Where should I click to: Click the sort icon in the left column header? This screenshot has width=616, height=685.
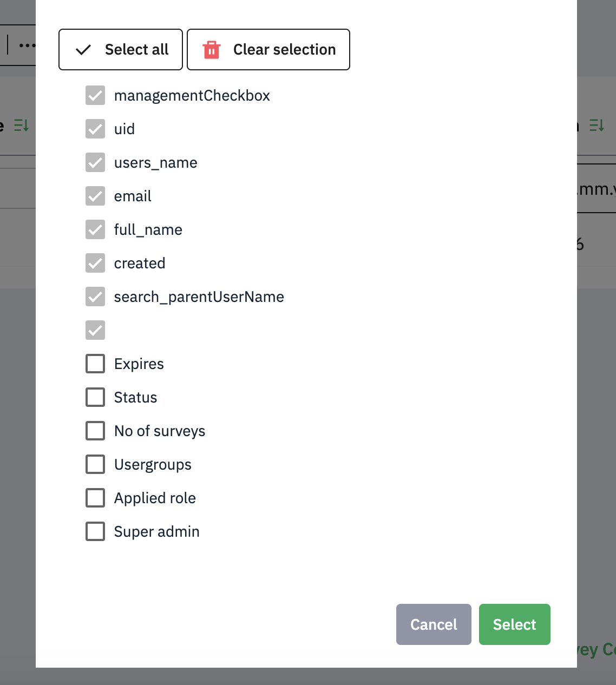point(21,126)
